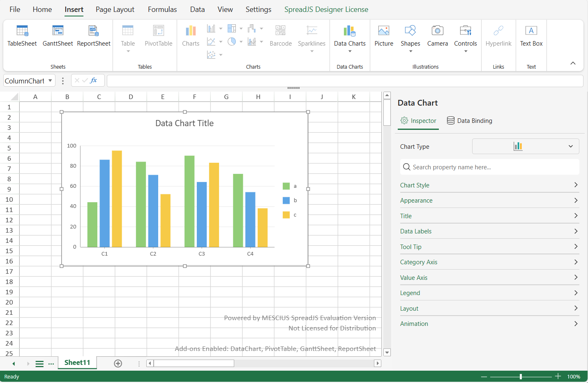The height and width of the screenshot is (383, 588).
Task: Insert a Text Box
Action: 531,36
